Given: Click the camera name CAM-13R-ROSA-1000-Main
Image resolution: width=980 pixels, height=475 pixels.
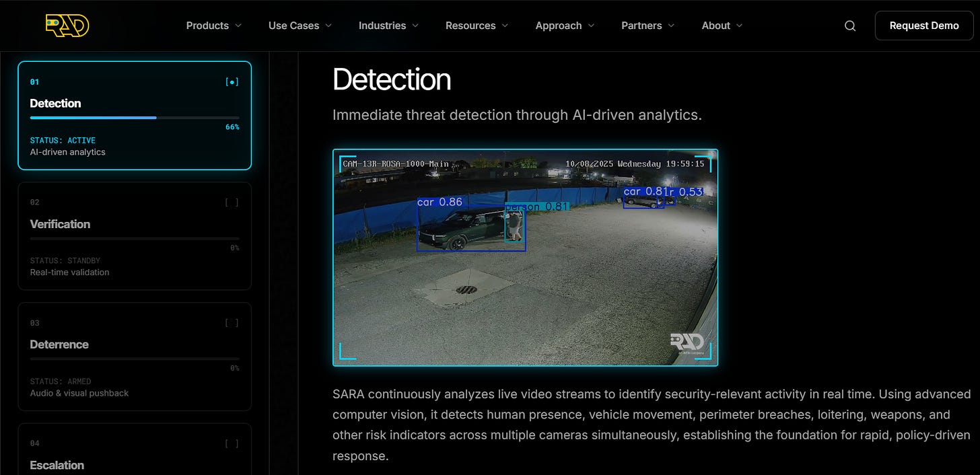Looking at the screenshot, I should pos(396,164).
